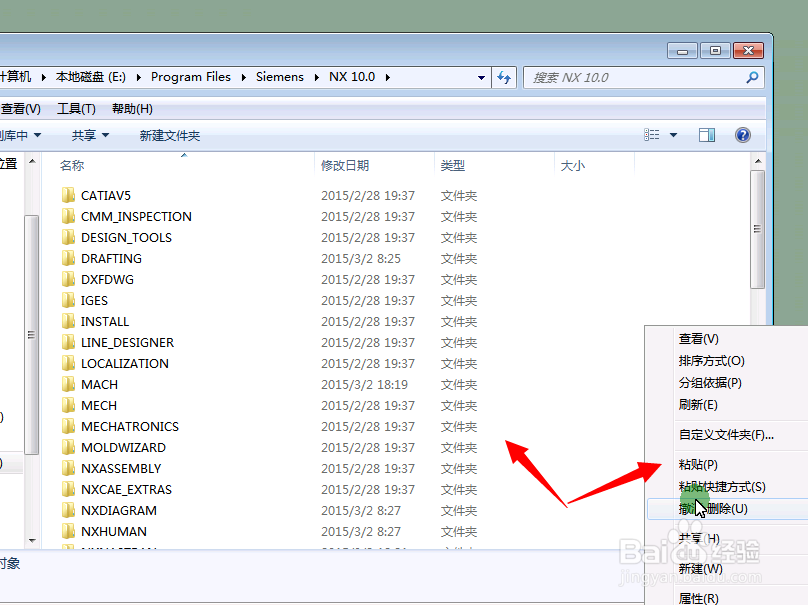This screenshot has height=605, width=808.
Task: Go to 本地磁盘 (E:) in address bar
Action: 91,77
